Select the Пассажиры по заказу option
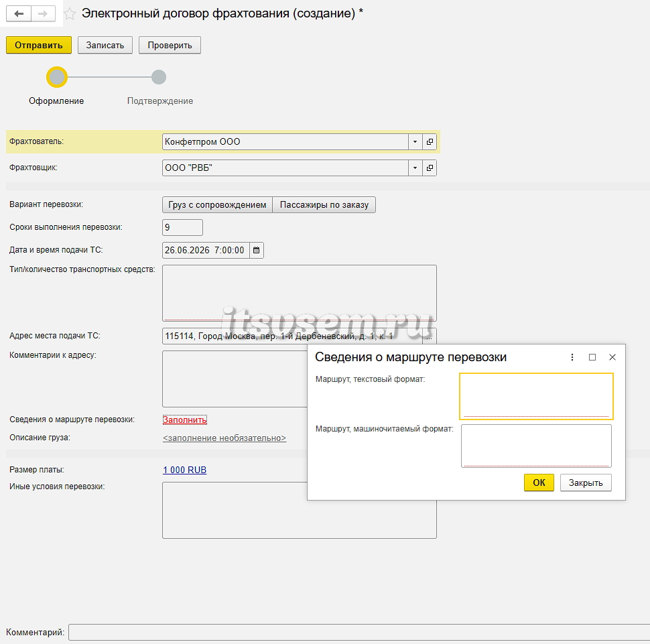Image resolution: width=650 pixels, height=644 pixels. 324,205
